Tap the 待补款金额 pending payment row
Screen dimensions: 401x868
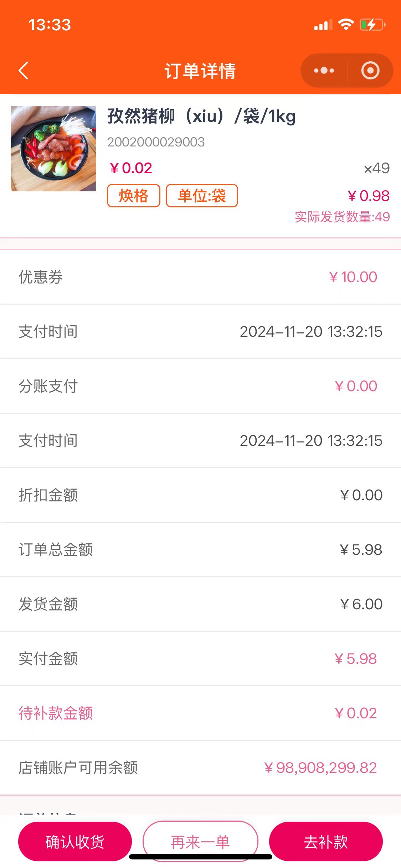200,713
